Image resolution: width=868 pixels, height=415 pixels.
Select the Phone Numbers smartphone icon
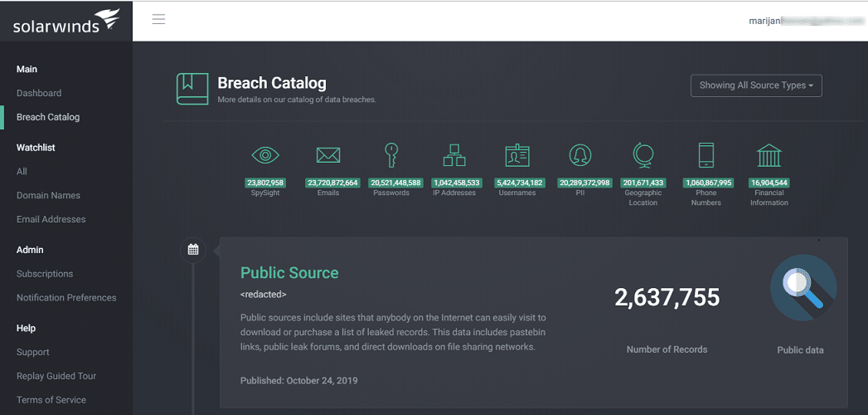coord(706,155)
